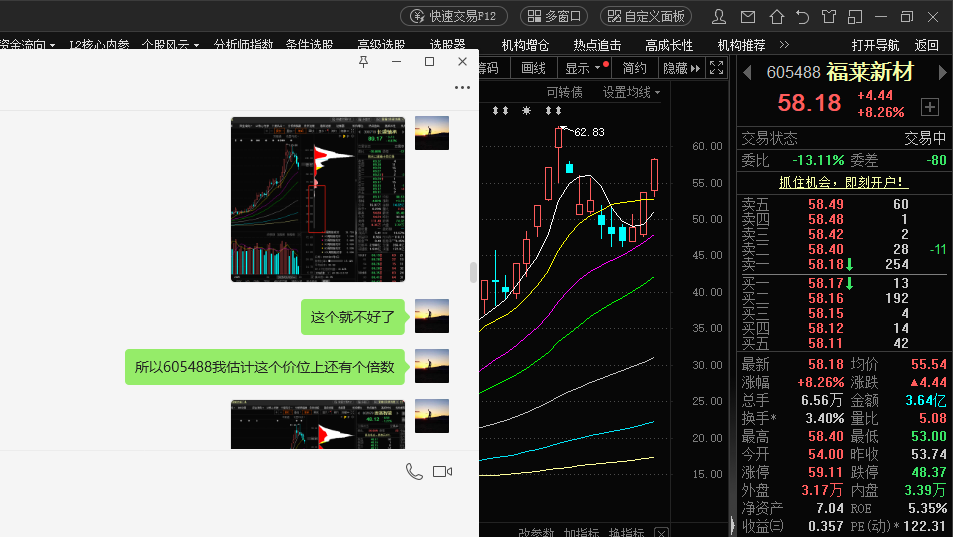Close the indicator panel with X box

click(x=660, y=532)
